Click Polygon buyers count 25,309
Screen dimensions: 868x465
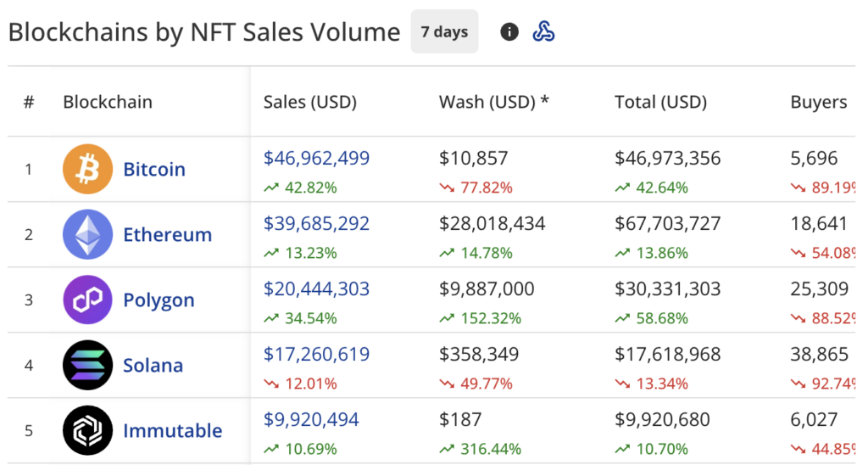(820, 289)
